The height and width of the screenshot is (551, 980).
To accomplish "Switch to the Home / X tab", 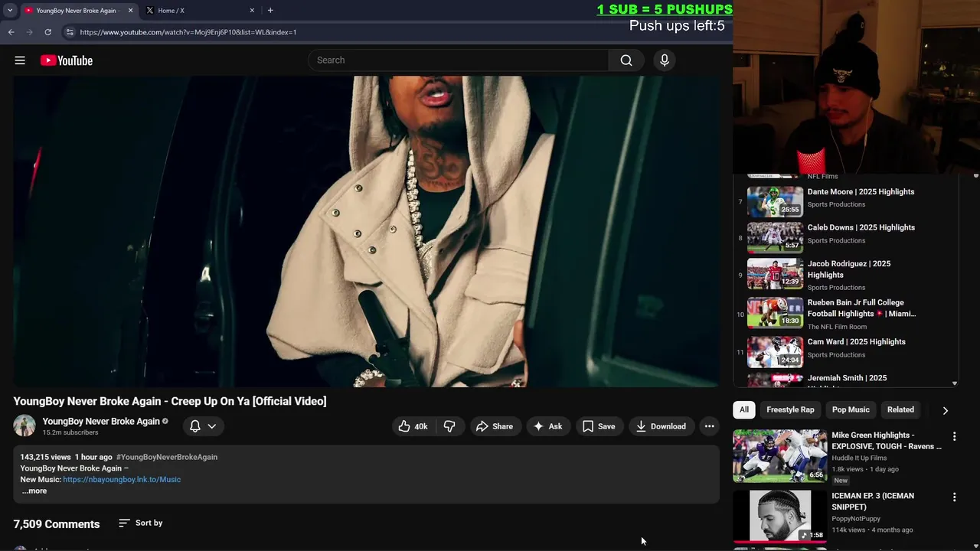I will click(201, 11).
